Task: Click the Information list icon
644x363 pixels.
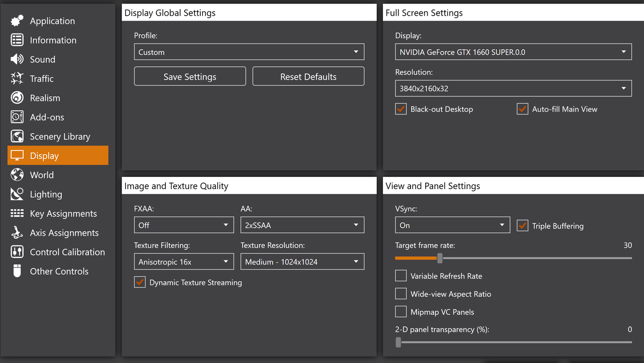Action: 17,40
